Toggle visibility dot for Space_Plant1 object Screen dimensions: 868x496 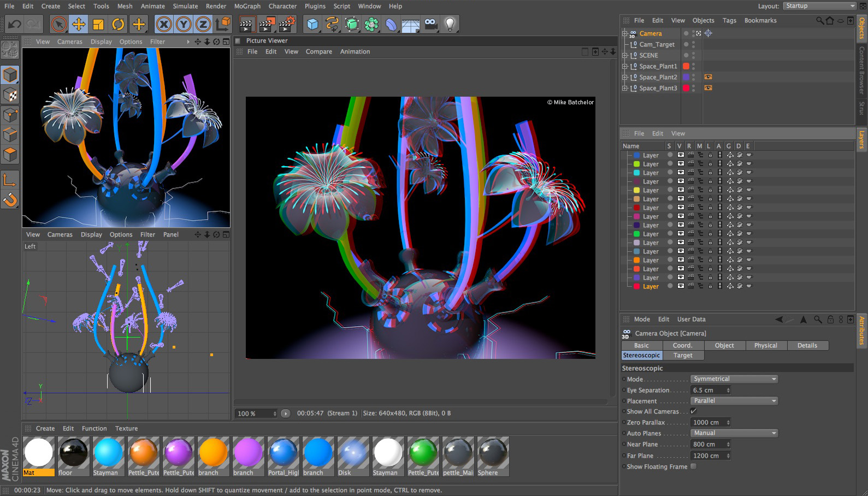(x=694, y=64)
